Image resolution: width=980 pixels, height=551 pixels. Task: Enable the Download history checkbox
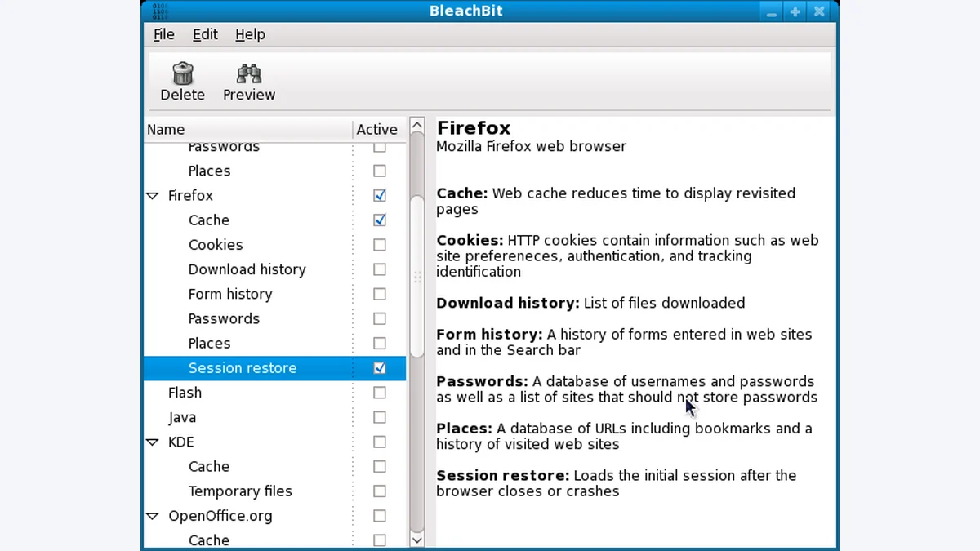tap(380, 269)
